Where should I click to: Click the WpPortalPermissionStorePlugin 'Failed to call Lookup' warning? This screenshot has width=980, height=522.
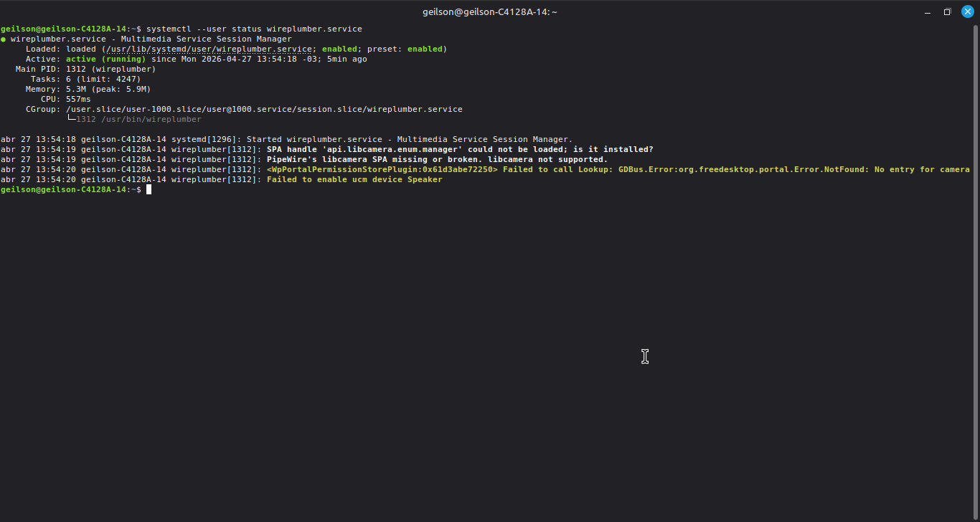click(618, 169)
